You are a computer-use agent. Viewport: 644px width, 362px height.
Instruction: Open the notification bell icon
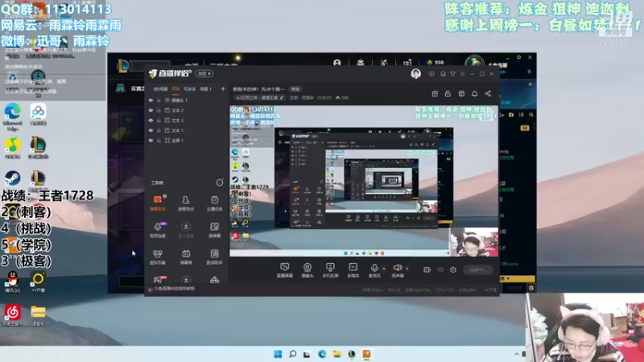pos(474,93)
